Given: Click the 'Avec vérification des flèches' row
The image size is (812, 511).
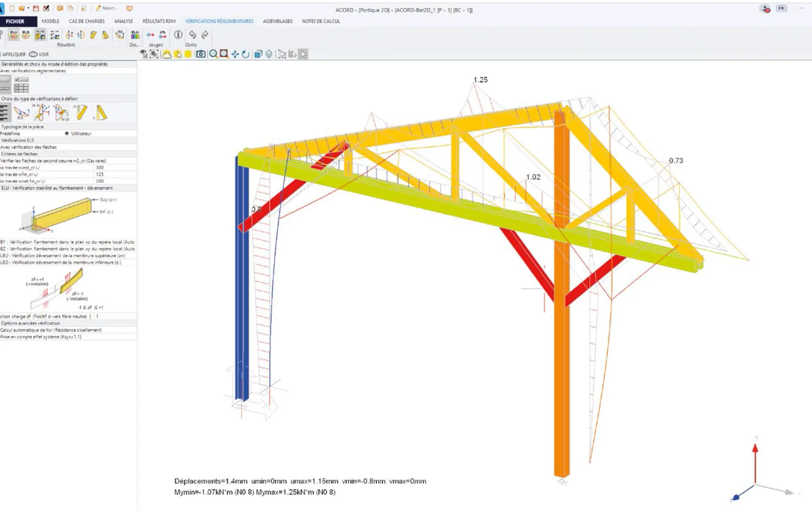Looking at the screenshot, I should (x=68, y=147).
